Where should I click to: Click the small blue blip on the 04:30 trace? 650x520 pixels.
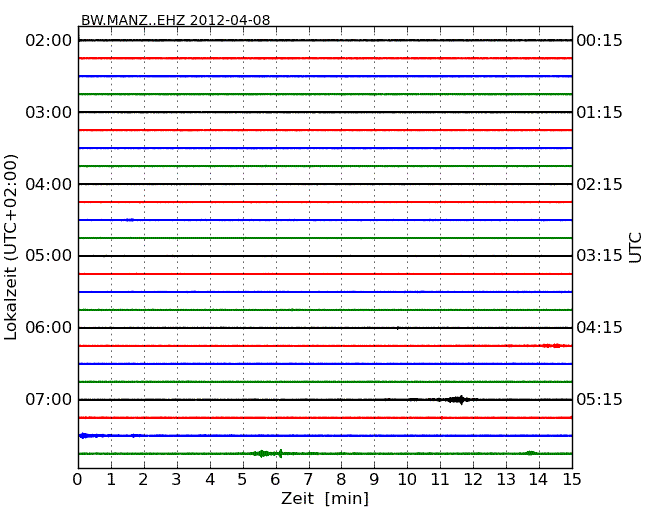(x=129, y=220)
